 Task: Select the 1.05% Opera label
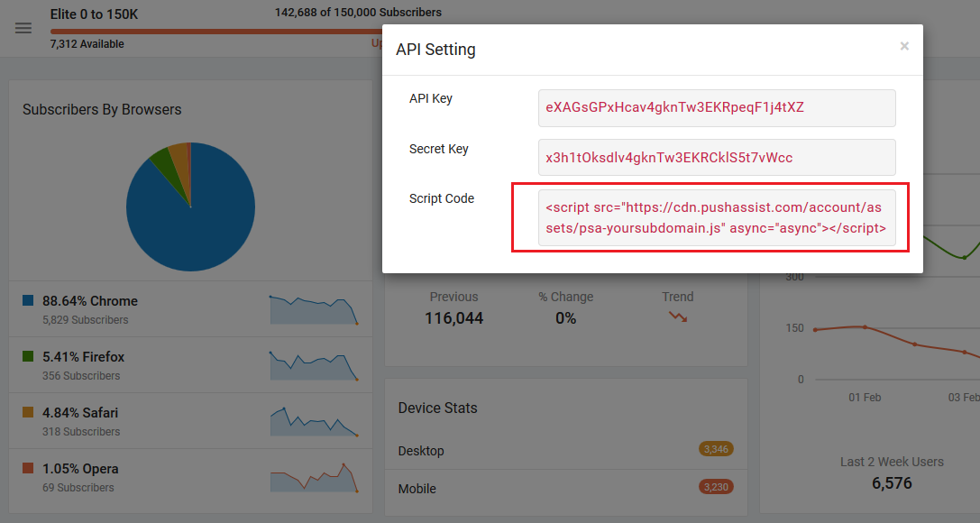[80, 469]
